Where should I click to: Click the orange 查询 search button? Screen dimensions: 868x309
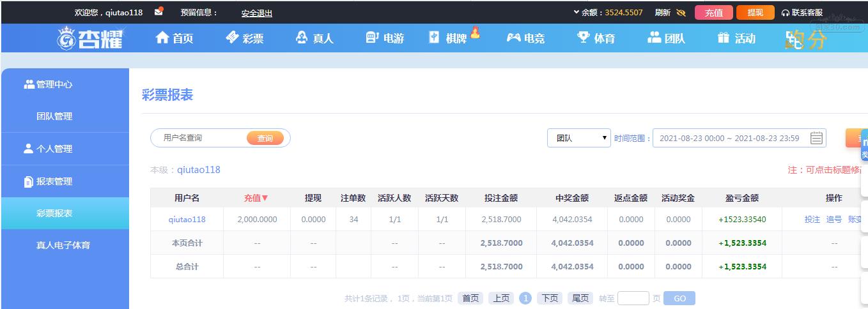(x=265, y=138)
